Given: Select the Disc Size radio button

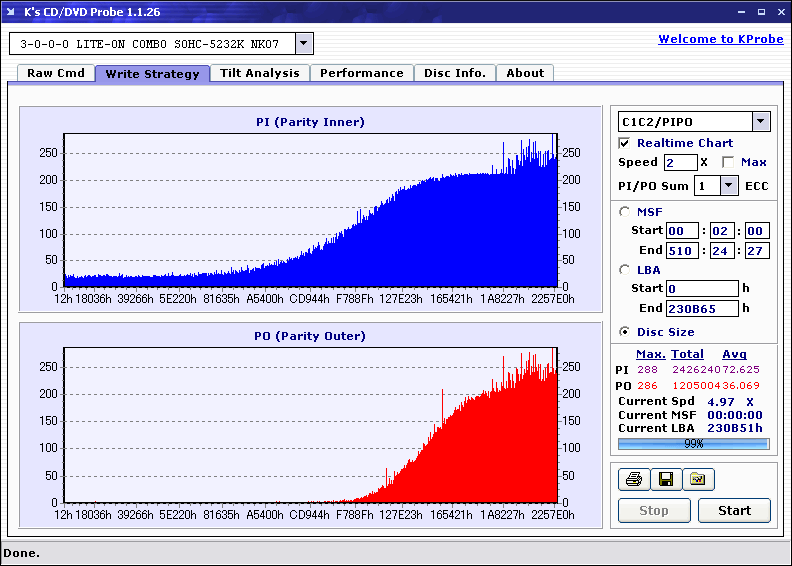Looking at the screenshot, I should (624, 332).
